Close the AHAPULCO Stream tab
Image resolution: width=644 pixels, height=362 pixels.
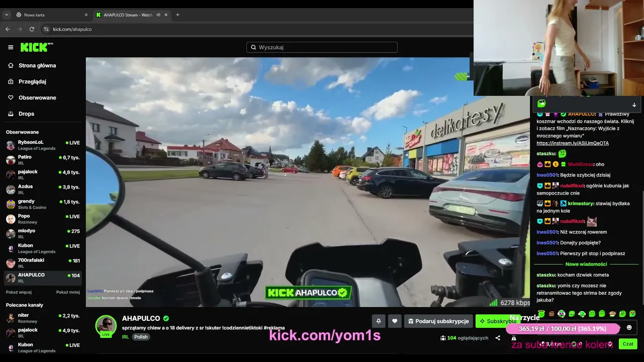click(x=166, y=15)
